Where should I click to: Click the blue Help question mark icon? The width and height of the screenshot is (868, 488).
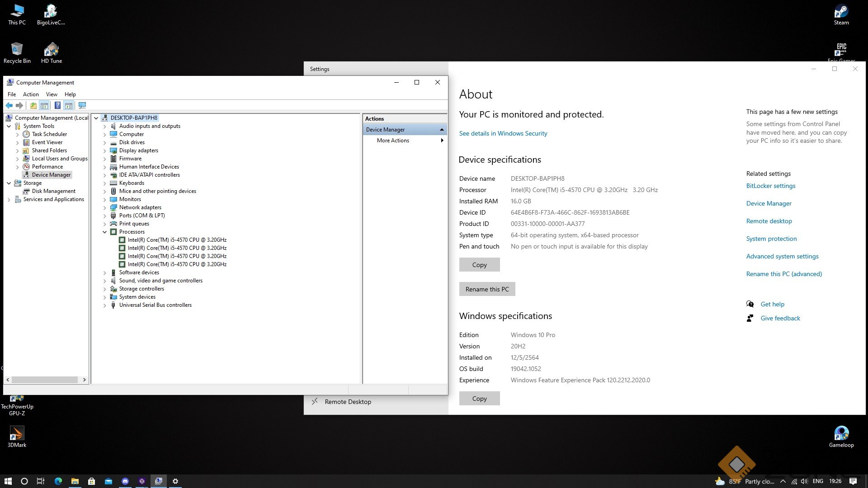(x=57, y=105)
